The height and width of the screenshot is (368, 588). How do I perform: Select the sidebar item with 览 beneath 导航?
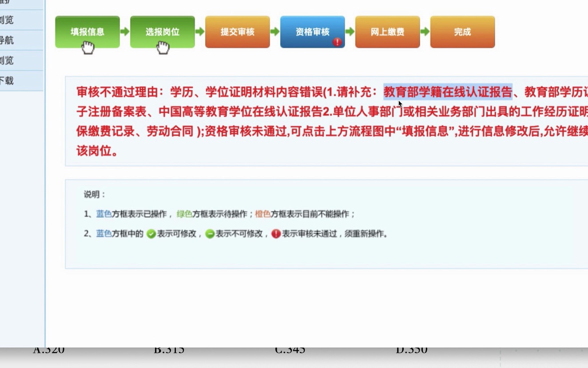[x=21, y=60]
